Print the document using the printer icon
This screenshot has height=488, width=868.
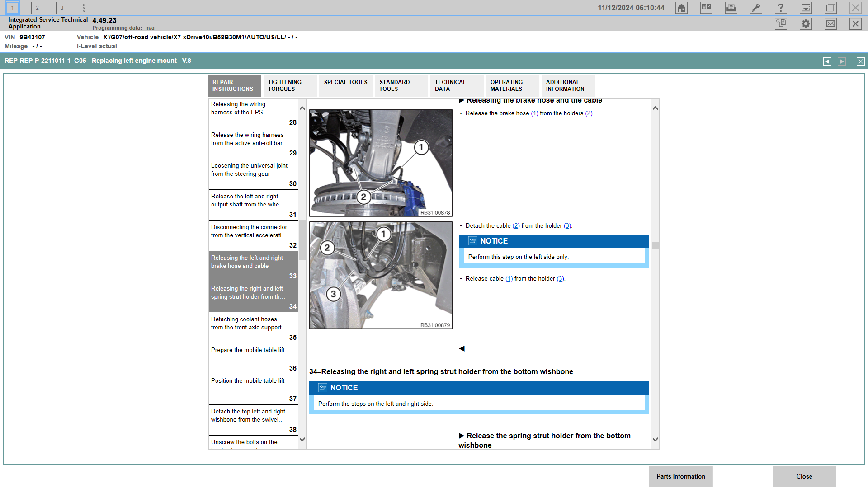tap(731, 8)
